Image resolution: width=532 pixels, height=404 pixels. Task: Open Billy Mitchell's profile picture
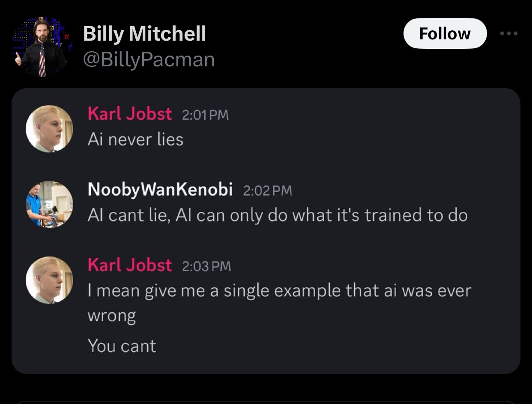(41, 47)
